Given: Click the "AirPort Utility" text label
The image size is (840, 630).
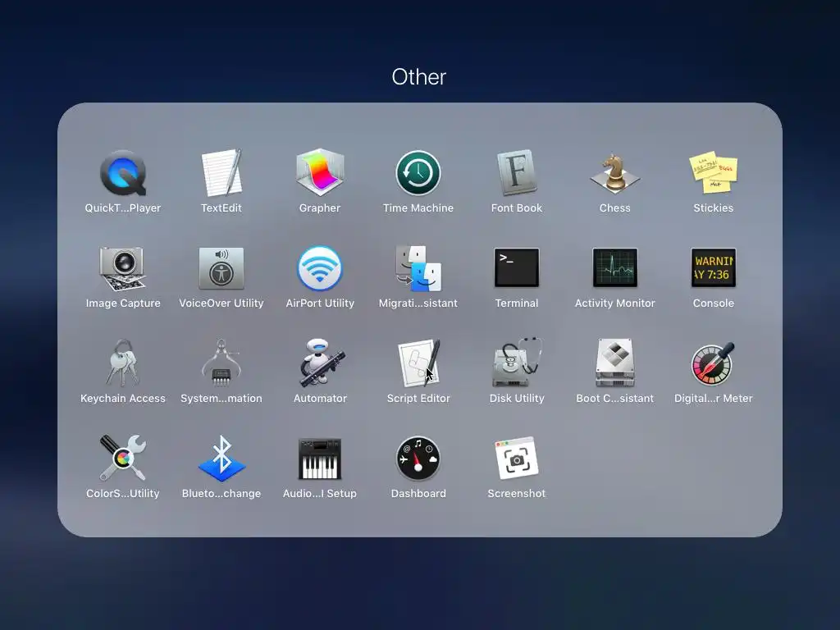Looking at the screenshot, I should tap(320, 304).
